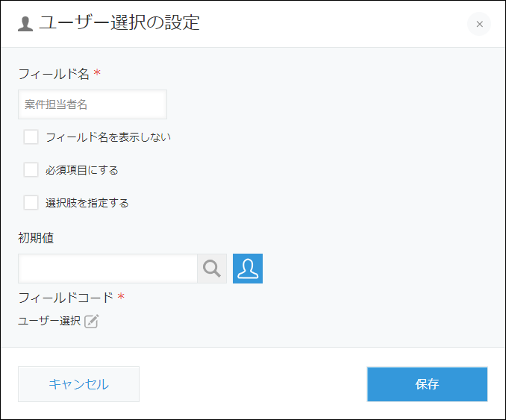This screenshot has width=506, height=420.
Task: Click the 保存 button
Action: coord(427,384)
